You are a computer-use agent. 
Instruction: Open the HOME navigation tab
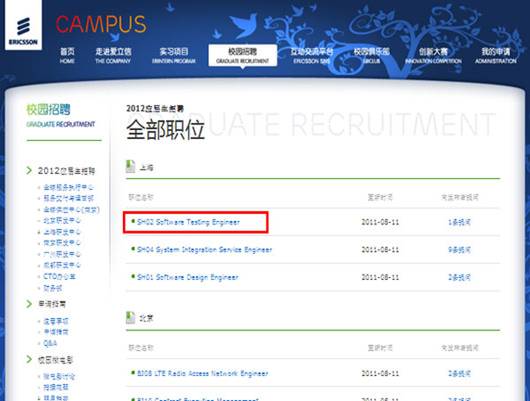coord(67,55)
